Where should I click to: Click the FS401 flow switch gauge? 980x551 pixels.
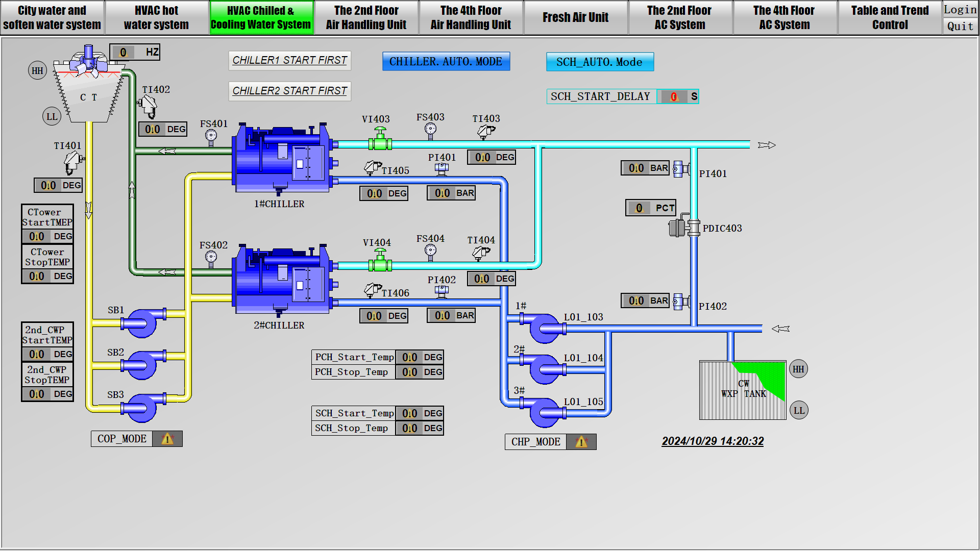pyautogui.click(x=211, y=136)
